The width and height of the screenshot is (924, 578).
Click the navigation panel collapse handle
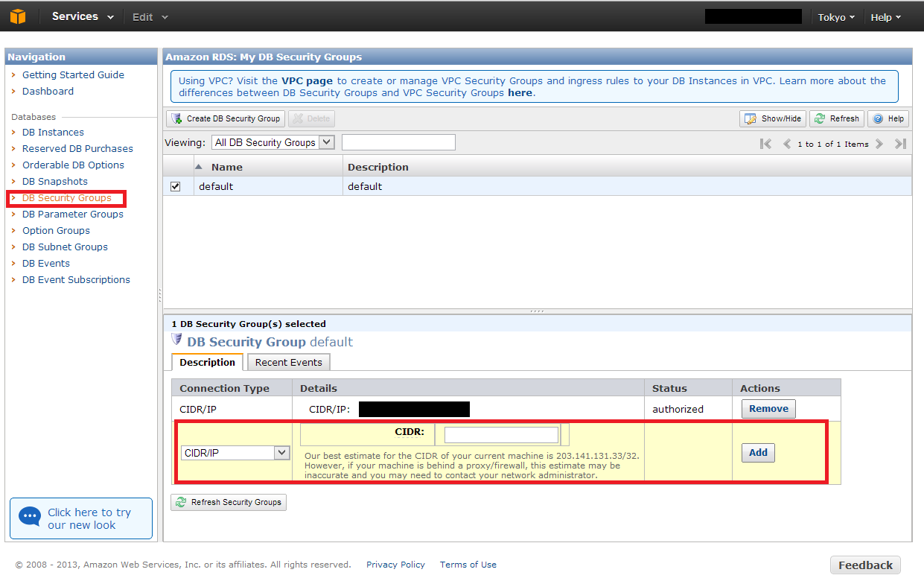point(160,296)
